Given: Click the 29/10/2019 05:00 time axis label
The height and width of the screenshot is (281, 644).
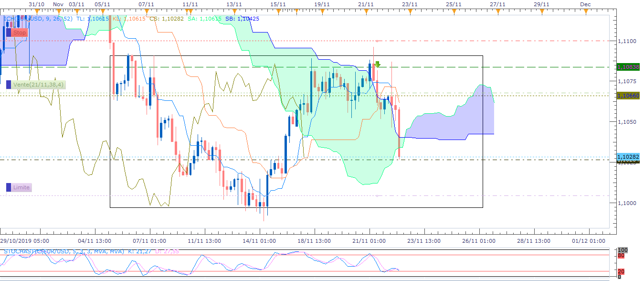Looking at the screenshot, I should click(x=24, y=241).
